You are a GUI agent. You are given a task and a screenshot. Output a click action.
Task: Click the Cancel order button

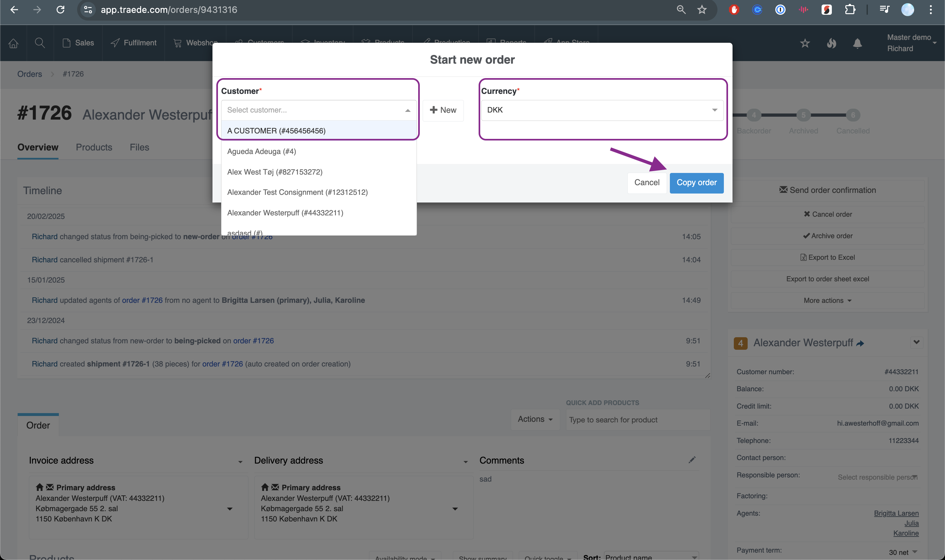(x=828, y=214)
